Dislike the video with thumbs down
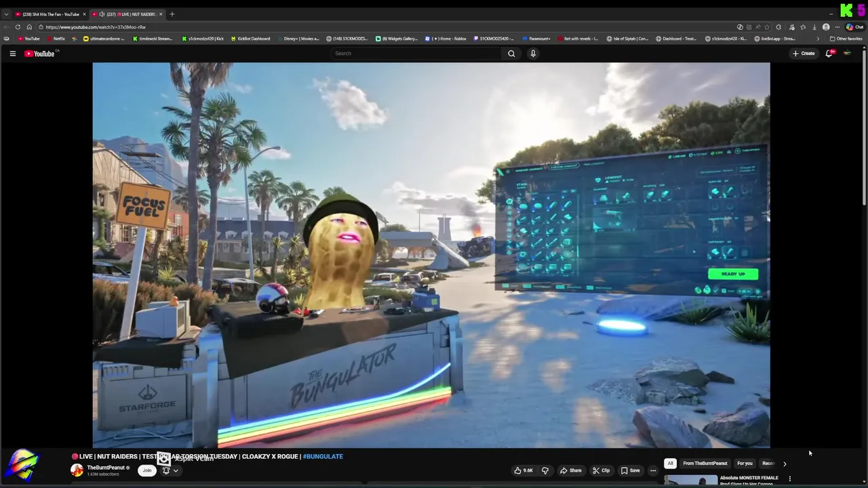Screen dimensions: 868x488 tap(545, 470)
